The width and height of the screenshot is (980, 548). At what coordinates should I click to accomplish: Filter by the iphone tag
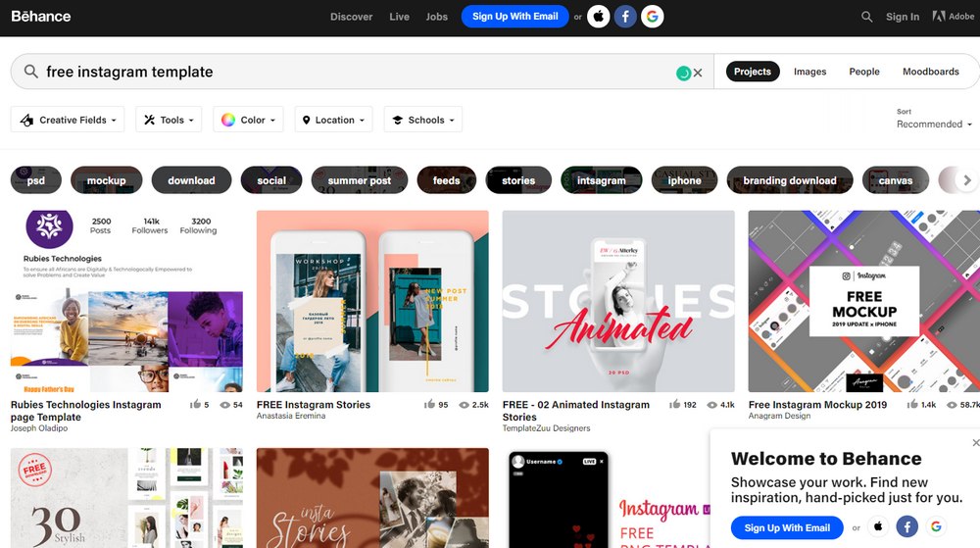pos(684,180)
